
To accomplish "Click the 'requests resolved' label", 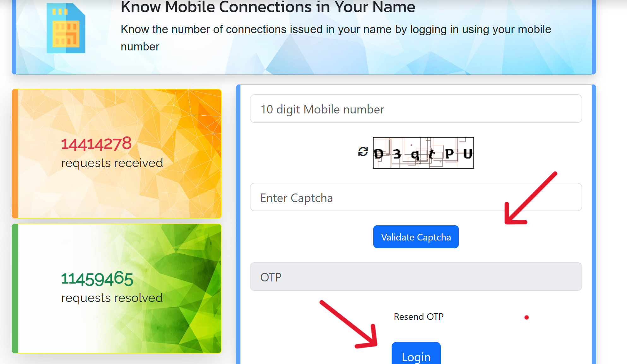I will pyautogui.click(x=112, y=298).
